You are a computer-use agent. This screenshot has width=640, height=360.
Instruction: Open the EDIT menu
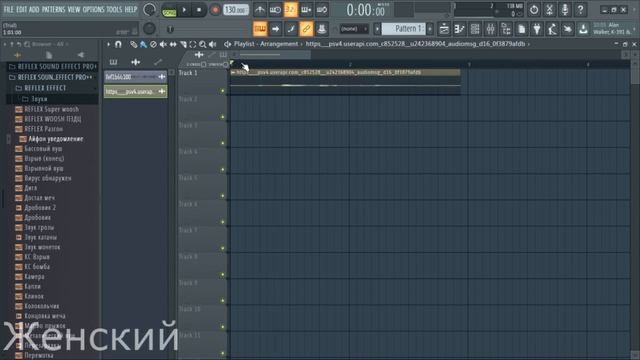22,9
